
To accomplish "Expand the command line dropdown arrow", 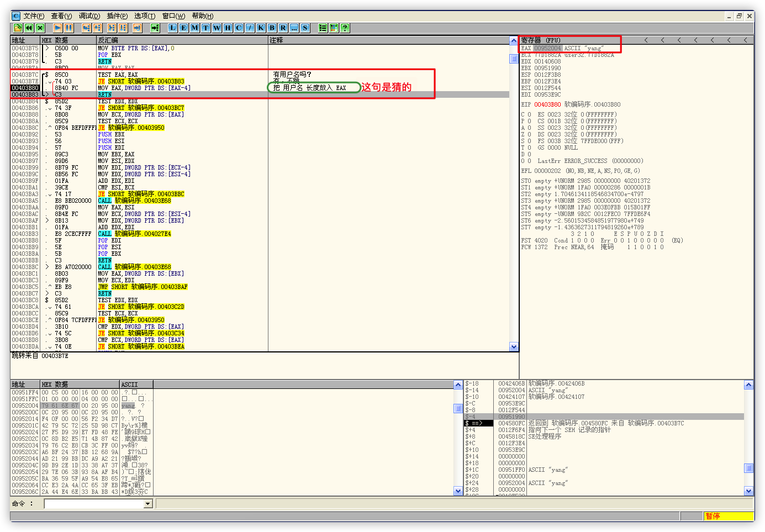I will tap(147, 504).
